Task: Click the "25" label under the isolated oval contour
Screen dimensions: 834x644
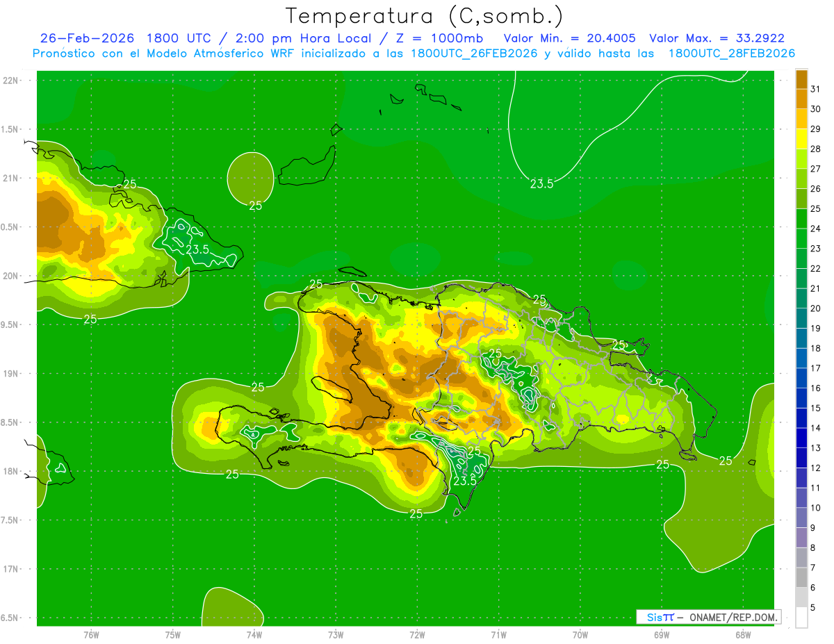Action: click(x=255, y=206)
